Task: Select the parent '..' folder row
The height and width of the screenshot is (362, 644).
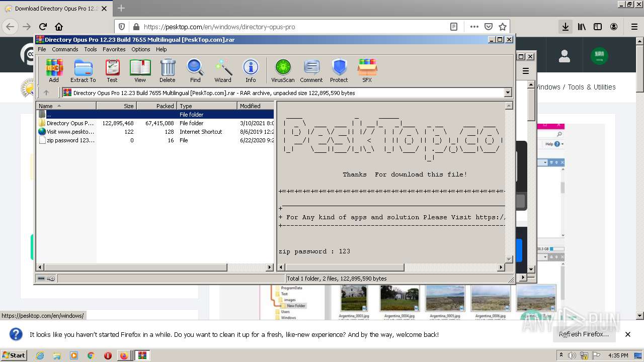Action: click(x=155, y=115)
